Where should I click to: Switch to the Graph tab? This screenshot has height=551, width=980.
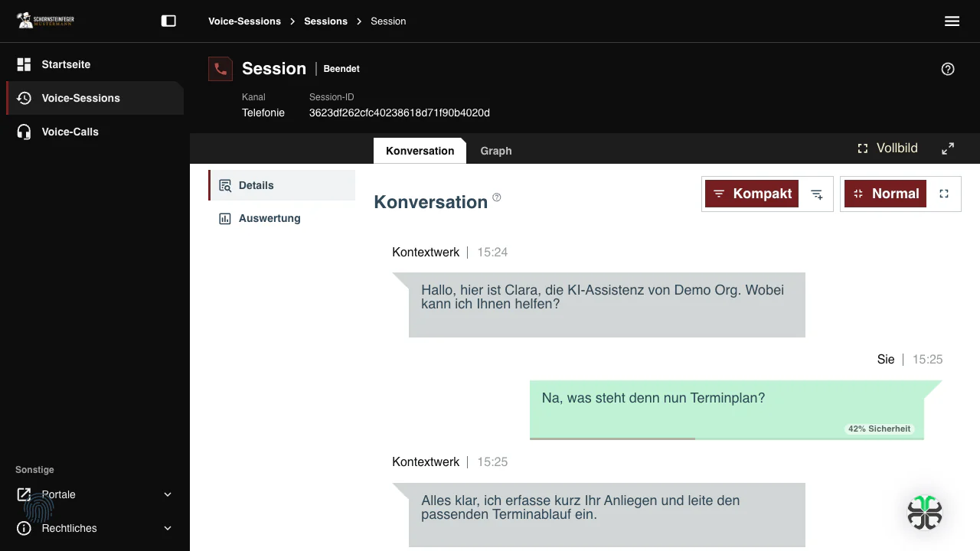(x=496, y=151)
